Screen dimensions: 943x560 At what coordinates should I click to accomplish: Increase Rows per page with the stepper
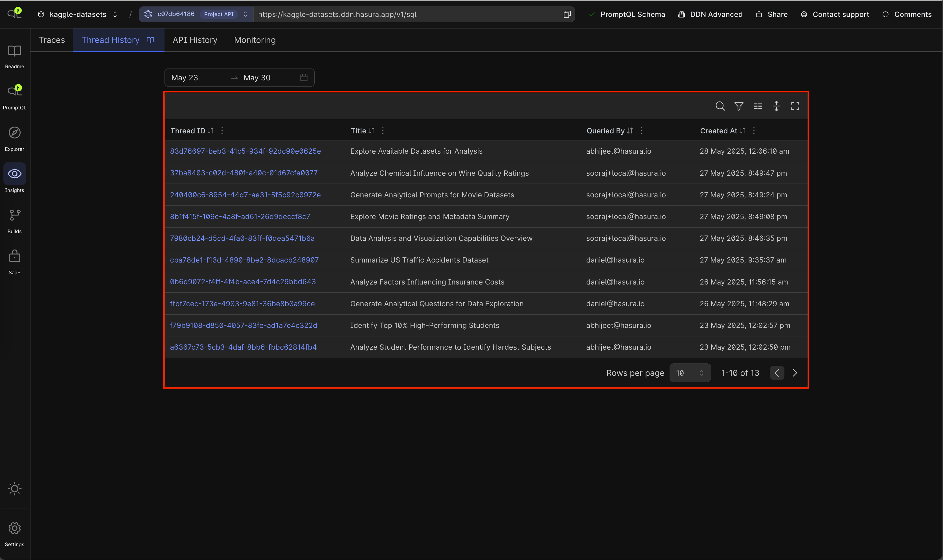(701, 371)
